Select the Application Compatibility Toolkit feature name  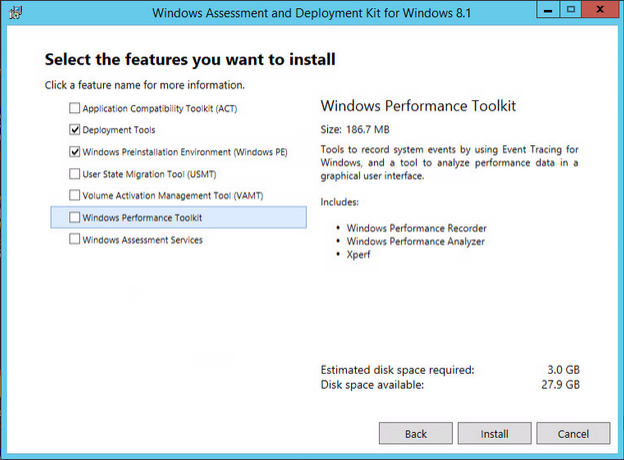coord(160,108)
